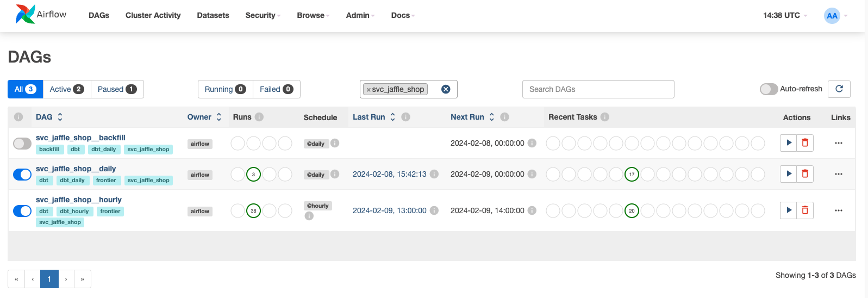
Task: Click the refresh icon beside Auto-refresh
Action: pyautogui.click(x=839, y=89)
